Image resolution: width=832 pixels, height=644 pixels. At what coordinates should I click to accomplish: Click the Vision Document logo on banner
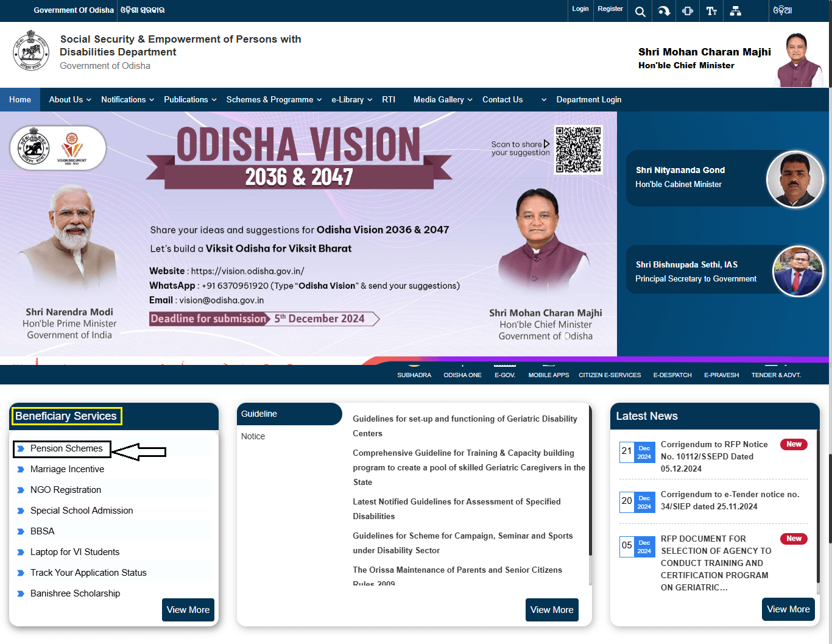(72, 148)
